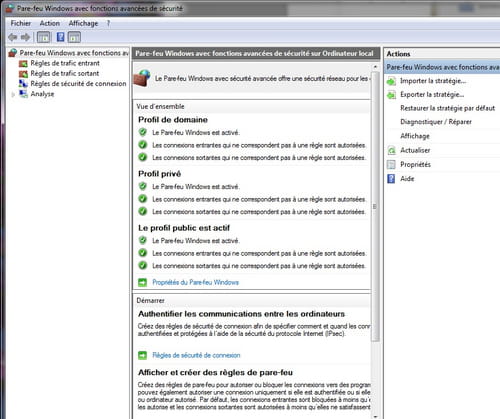Viewport: 500px width, 419px height.
Task: Open the Affichage menu
Action: 83,23
